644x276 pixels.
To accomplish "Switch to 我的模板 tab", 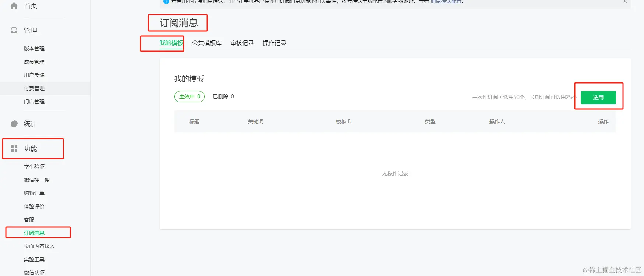I will point(171,43).
